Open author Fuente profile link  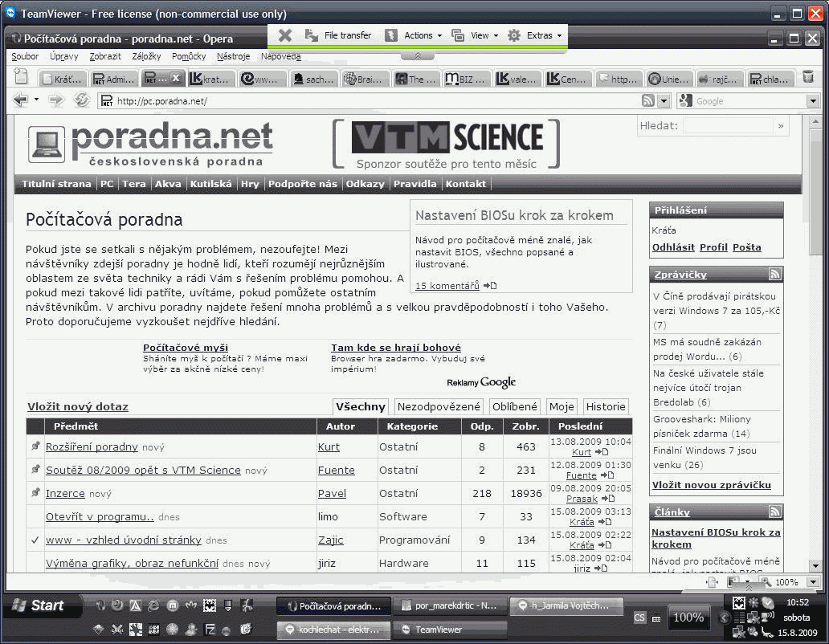337,471
